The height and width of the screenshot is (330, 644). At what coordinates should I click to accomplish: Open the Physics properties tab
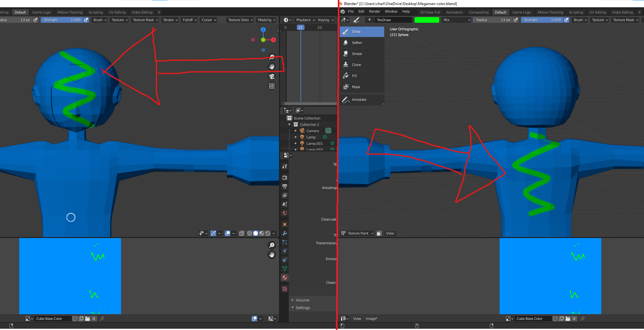click(x=285, y=251)
